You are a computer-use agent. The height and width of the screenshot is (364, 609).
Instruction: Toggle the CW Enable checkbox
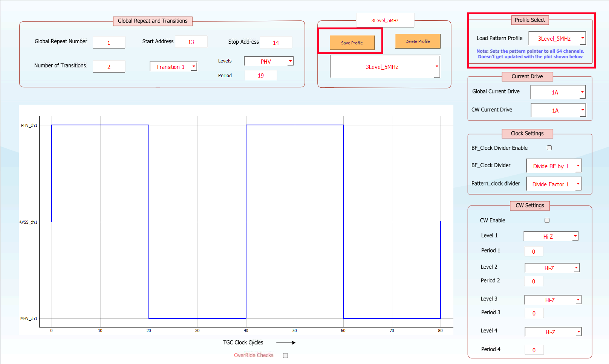click(547, 221)
